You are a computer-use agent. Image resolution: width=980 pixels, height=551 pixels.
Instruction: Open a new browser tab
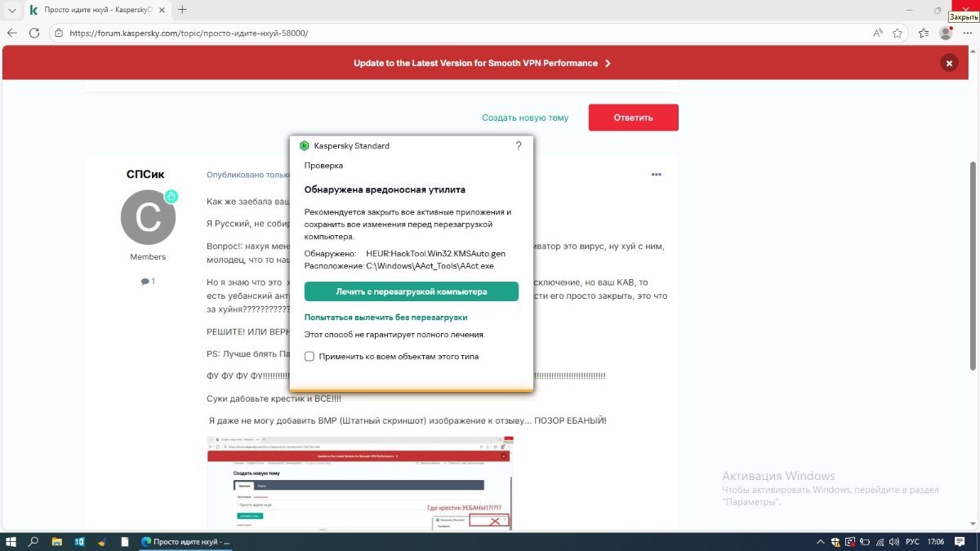[182, 10]
